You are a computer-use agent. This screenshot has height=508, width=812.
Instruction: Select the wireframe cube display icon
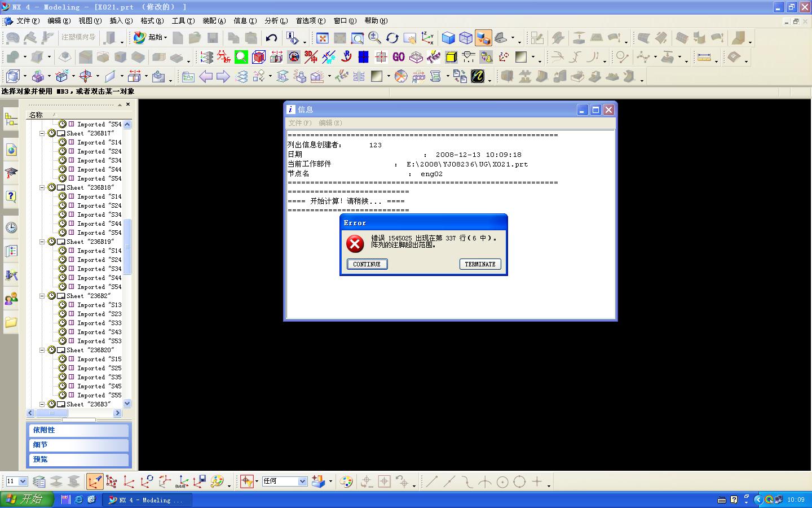466,38
